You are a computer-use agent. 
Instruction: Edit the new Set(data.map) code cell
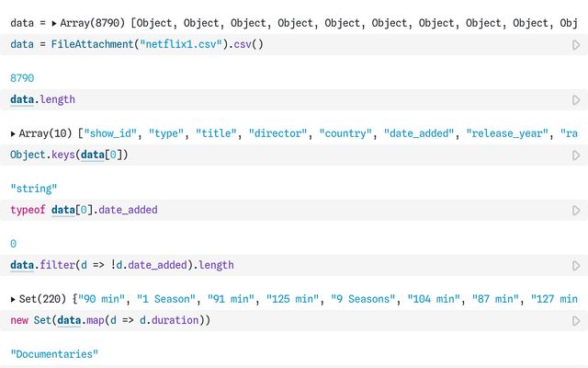click(x=110, y=320)
